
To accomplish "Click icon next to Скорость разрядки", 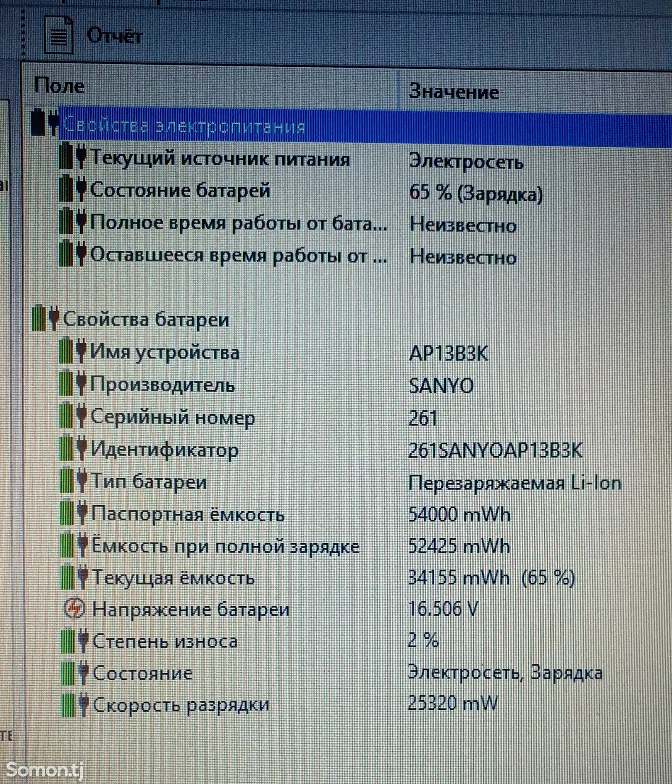I will click(75, 704).
